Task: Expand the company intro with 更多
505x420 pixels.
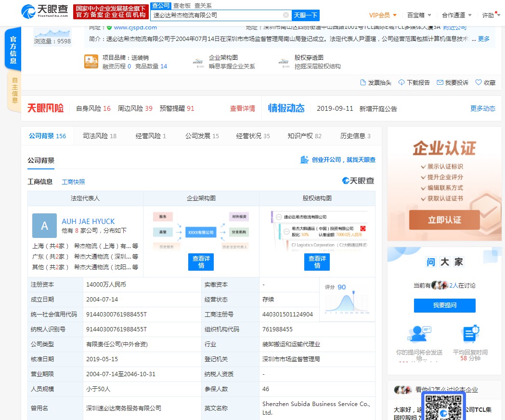Action: point(484,39)
